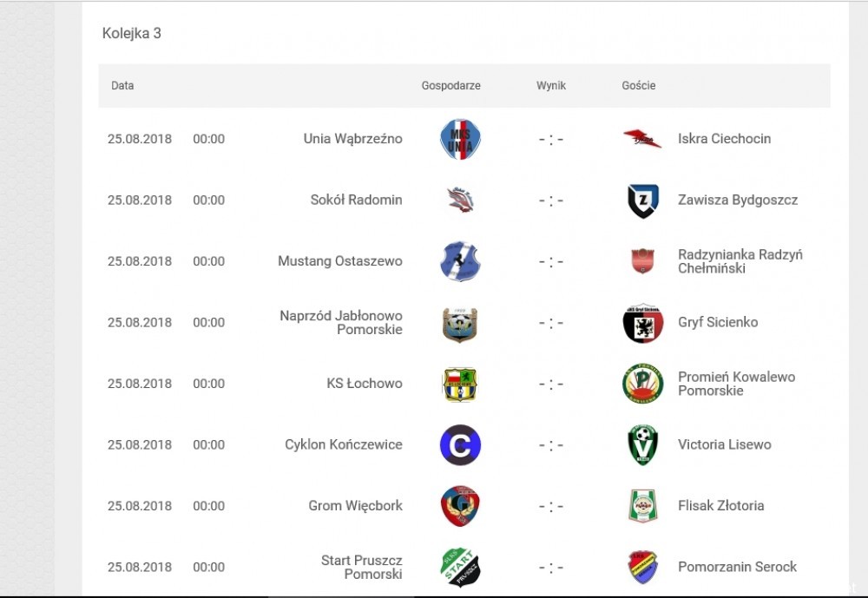Click the MKS Unia Wąbrzeźno crest
Screen dimensions: 868x598
tap(460, 139)
